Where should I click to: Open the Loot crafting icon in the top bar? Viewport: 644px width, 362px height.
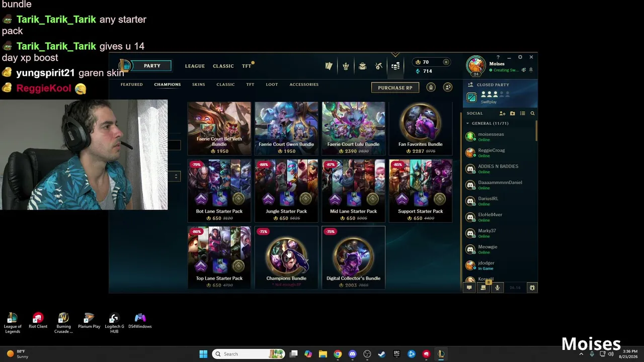(379, 66)
